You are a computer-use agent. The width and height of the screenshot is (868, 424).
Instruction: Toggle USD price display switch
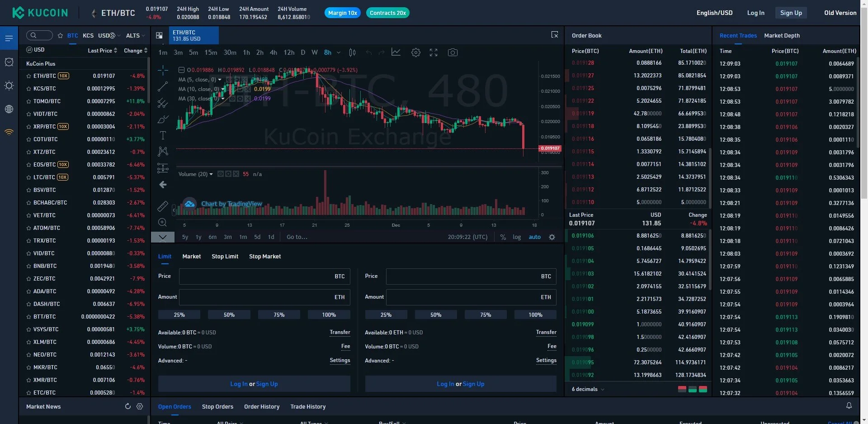pyautogui.click(x=35, y=50)
